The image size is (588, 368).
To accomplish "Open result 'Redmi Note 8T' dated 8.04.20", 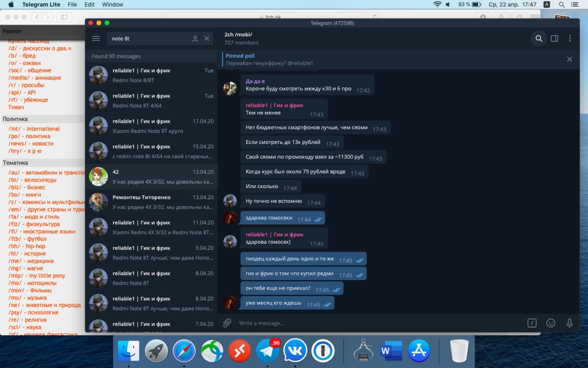I will tap(151, 278).
